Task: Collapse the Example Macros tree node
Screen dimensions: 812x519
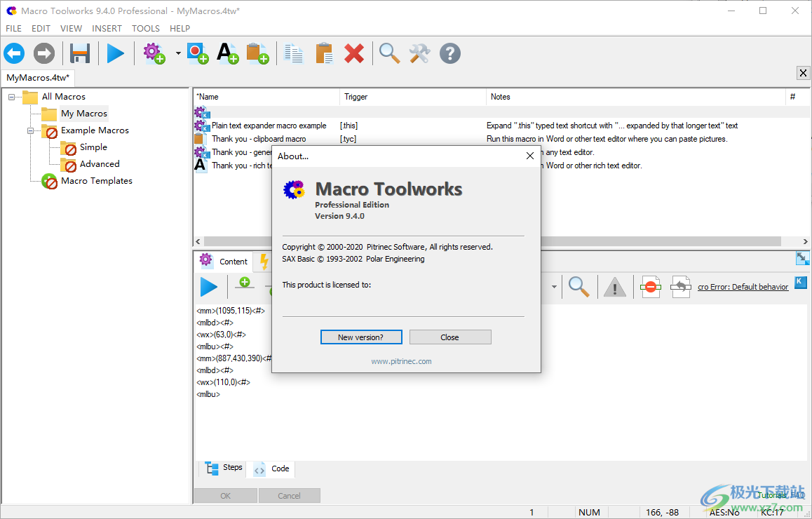Action: 31,130
